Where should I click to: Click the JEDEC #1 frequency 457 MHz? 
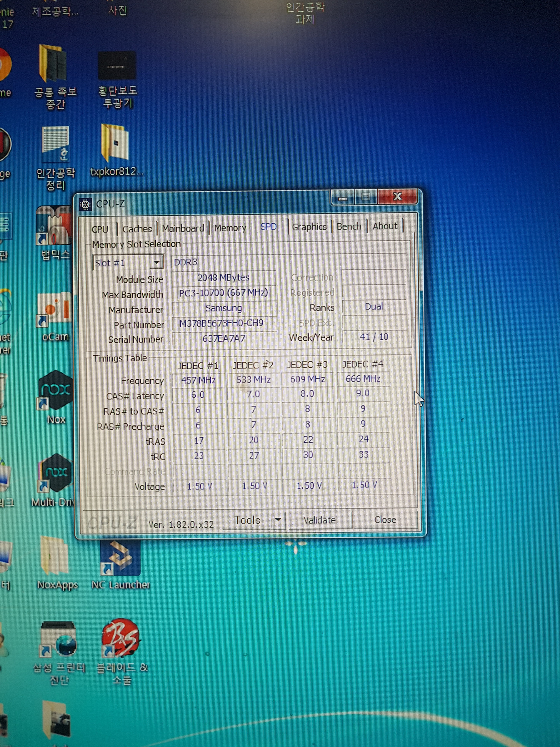click(198, 380)
